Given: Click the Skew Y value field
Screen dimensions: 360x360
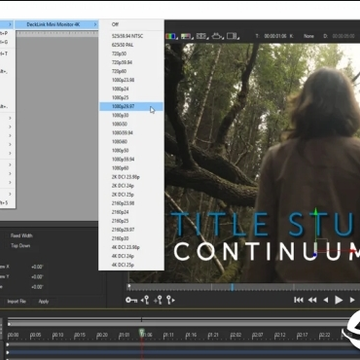Looking at the screenshot, I should [x=37, y=277].
